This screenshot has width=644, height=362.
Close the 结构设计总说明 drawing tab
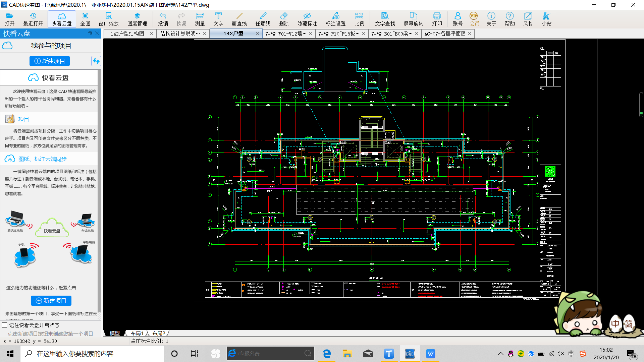pyautogui.click(x=205, y=34)
